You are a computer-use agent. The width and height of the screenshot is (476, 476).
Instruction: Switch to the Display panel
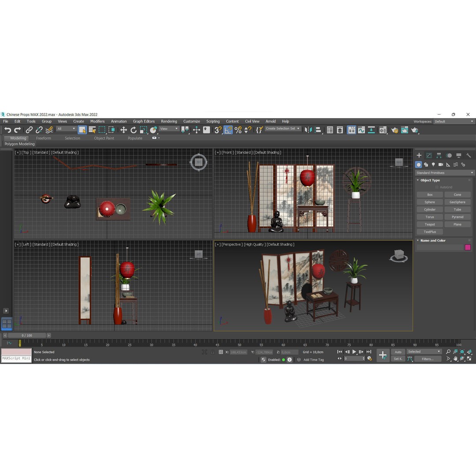point(459,156)
